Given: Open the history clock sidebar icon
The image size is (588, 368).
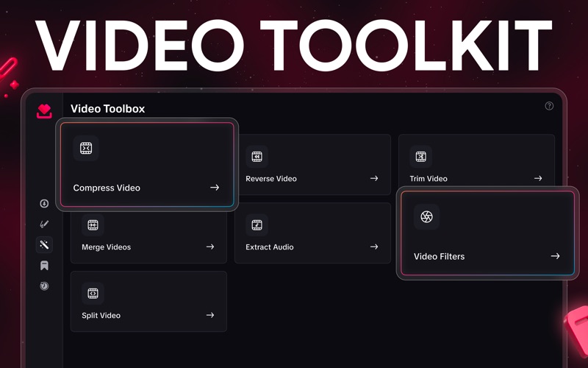Looking at the screenshot, I should click(44, 286).
